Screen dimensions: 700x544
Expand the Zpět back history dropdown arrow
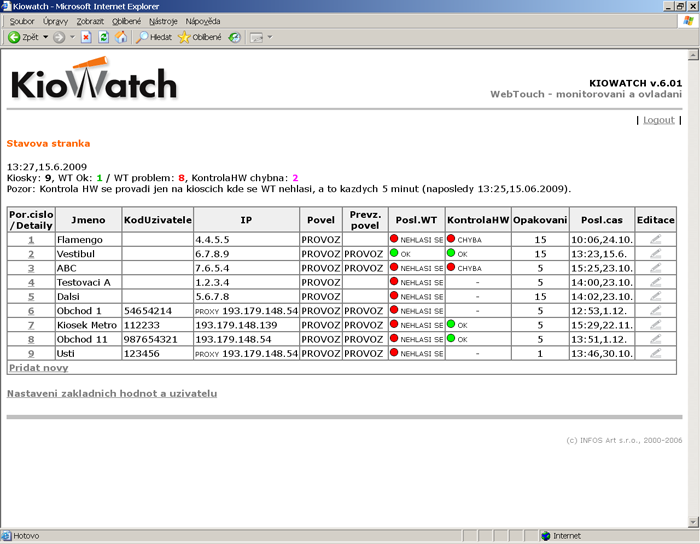(45, 37)
